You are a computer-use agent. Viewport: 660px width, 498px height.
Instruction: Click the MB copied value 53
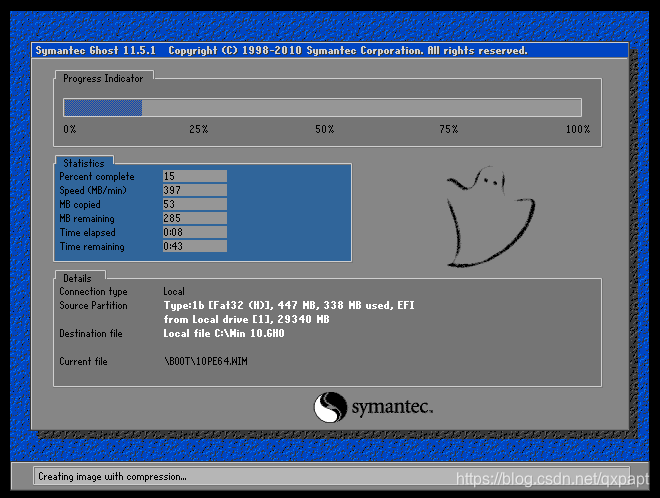point(195,204)
